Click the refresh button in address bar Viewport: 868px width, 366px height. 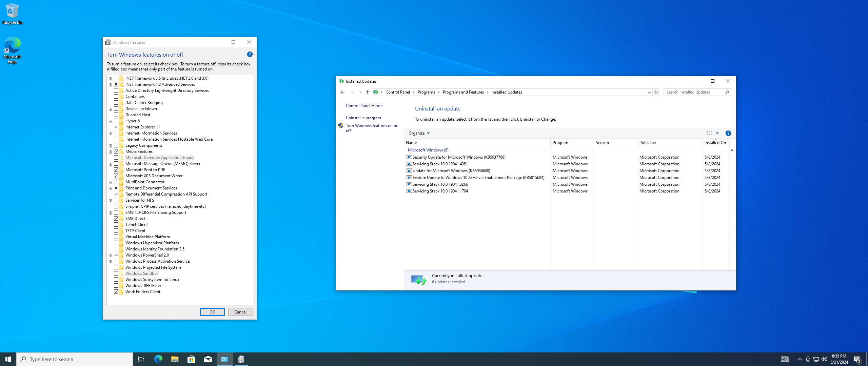click(x=656, y=92)
